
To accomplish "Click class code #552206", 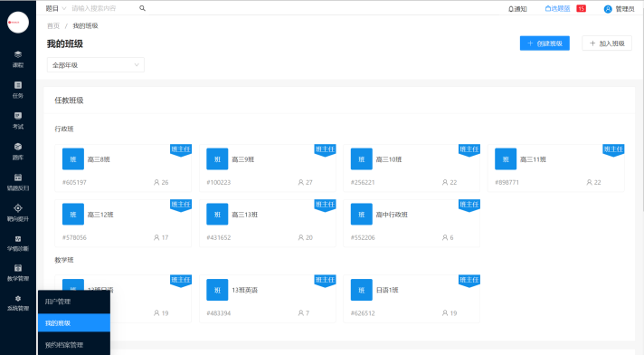I will [363, 237].
